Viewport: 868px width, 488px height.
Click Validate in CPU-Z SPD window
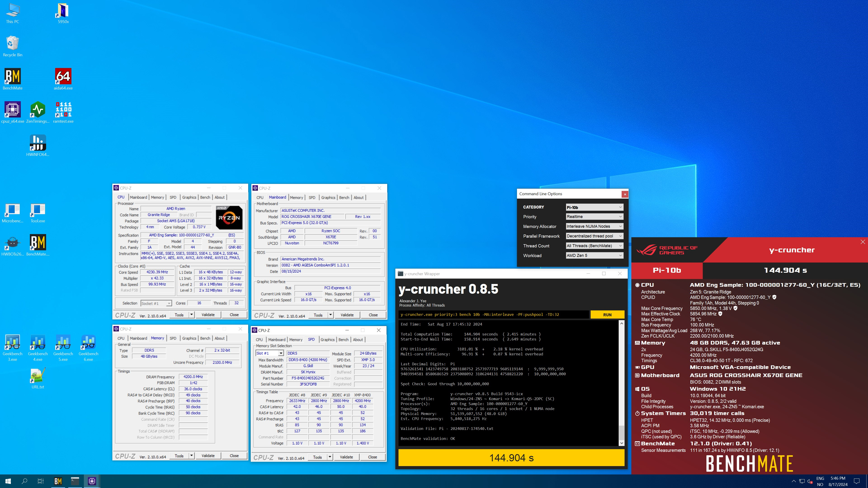point(346,457)
